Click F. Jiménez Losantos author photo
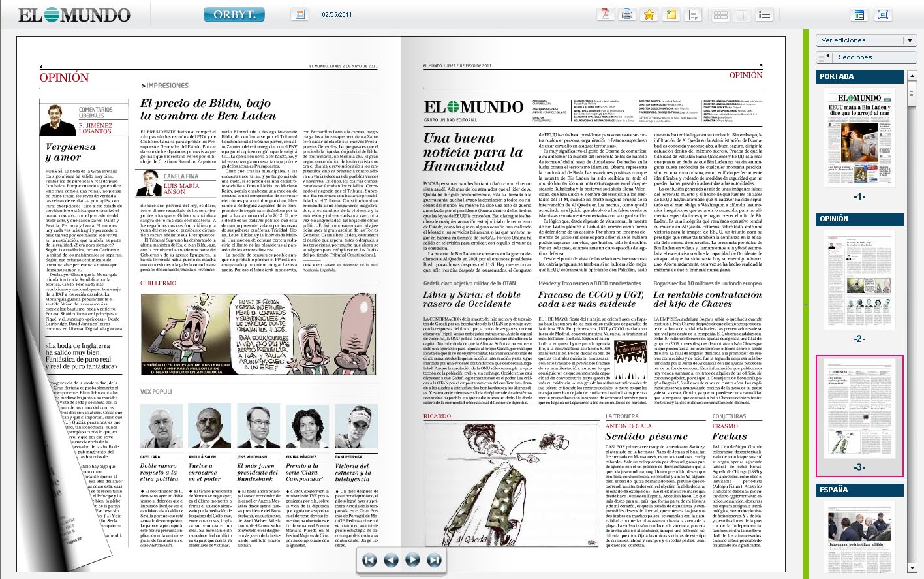Image resolution: width=924 pixels, height=579 pixels. tap(58, 120)
